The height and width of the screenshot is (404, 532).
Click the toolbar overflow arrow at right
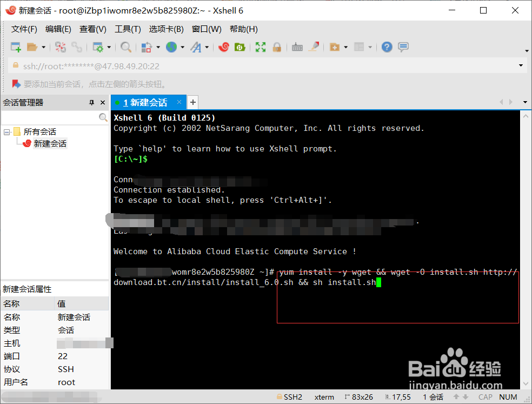coord(527,51)
